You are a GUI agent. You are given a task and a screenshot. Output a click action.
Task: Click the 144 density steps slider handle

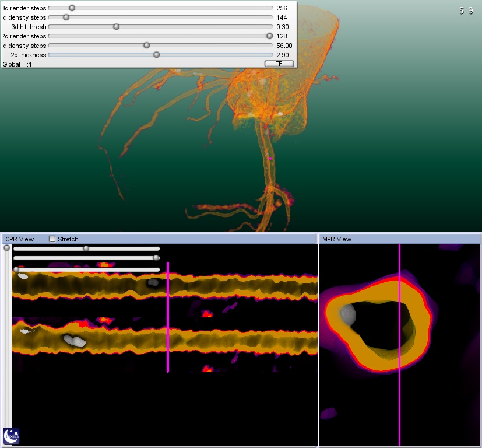coord(66,17)
